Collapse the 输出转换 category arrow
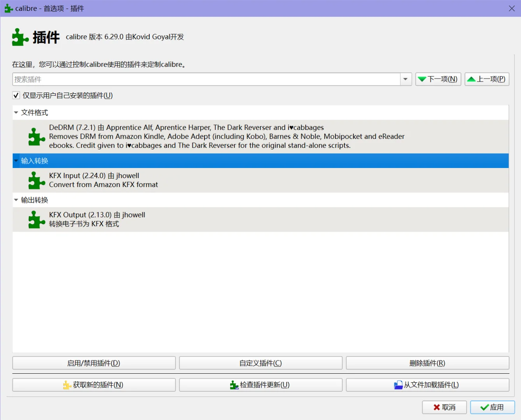Image resolution: width=521 pixels, height=420 pixels. coord(16,200)
